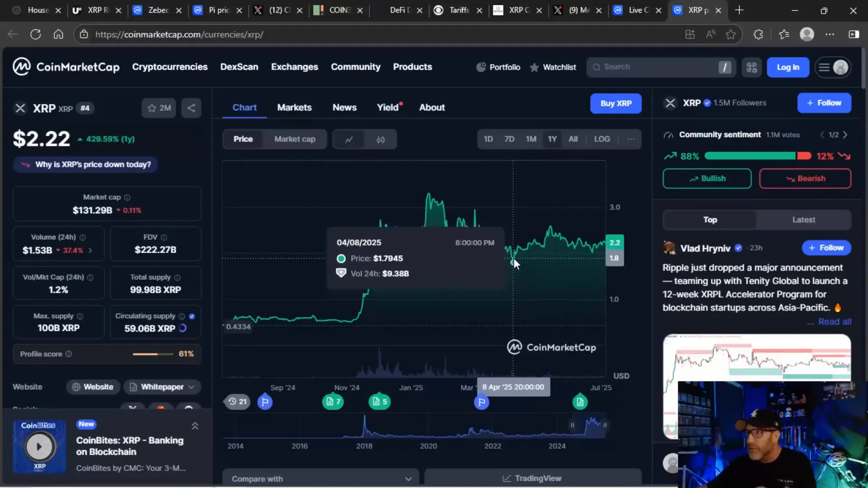Show Max. supply info icon
This screenshot has height=488, width=868.
click(80, 316)
